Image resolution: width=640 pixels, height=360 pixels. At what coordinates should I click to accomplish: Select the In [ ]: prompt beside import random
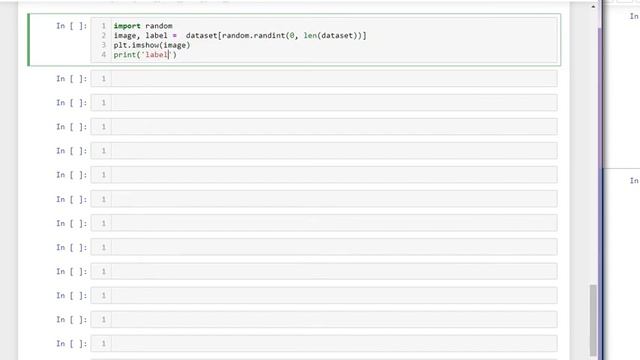point(71,26)
